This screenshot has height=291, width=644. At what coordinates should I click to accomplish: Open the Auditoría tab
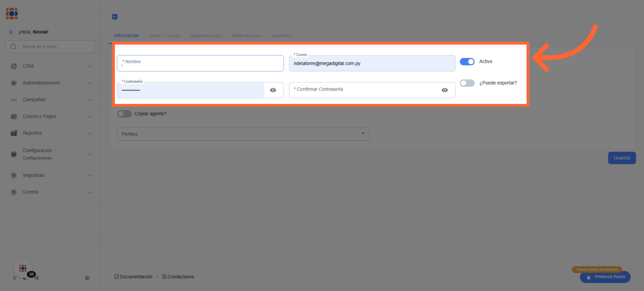tap(281, 36)
